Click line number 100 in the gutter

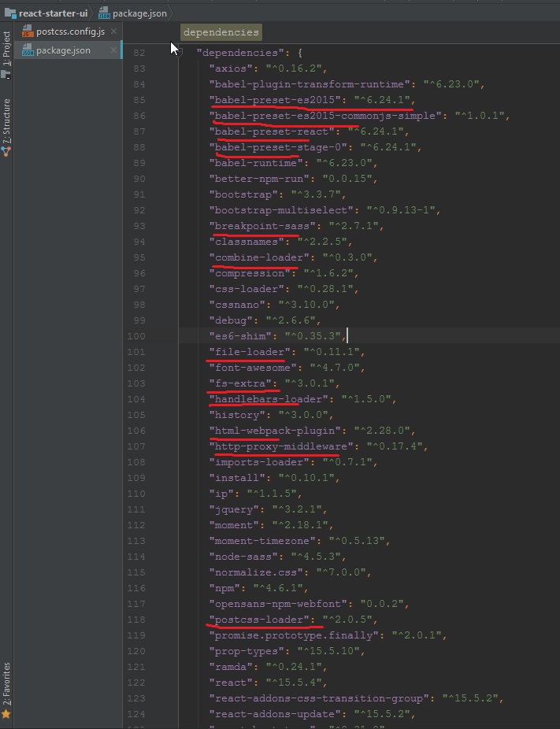point(136,336)
